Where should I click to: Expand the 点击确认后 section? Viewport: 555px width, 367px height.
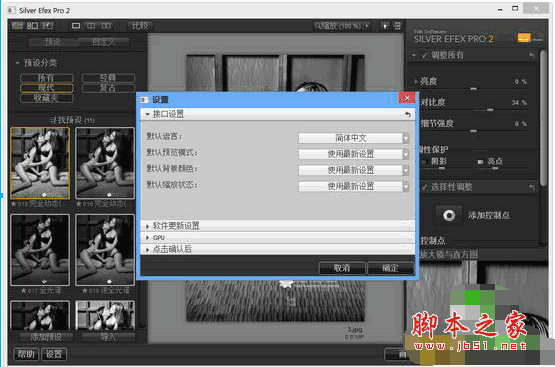click(x=147, y=249)
